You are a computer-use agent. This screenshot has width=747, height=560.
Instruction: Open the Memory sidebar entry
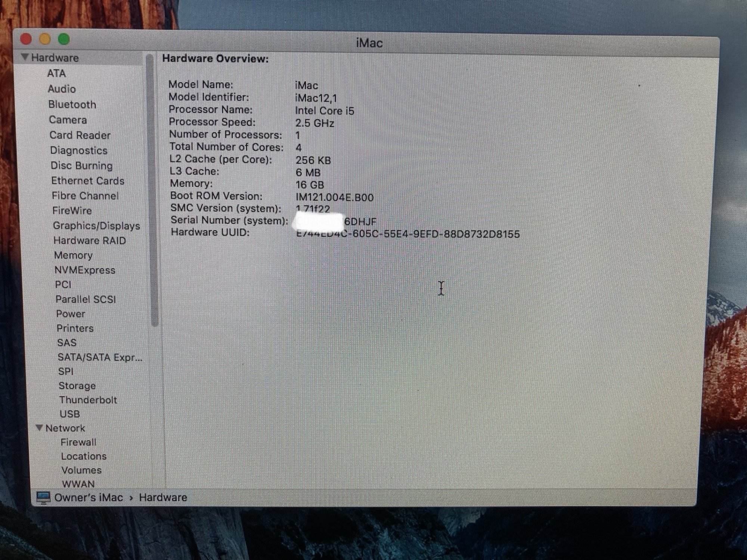pos(73,255)
